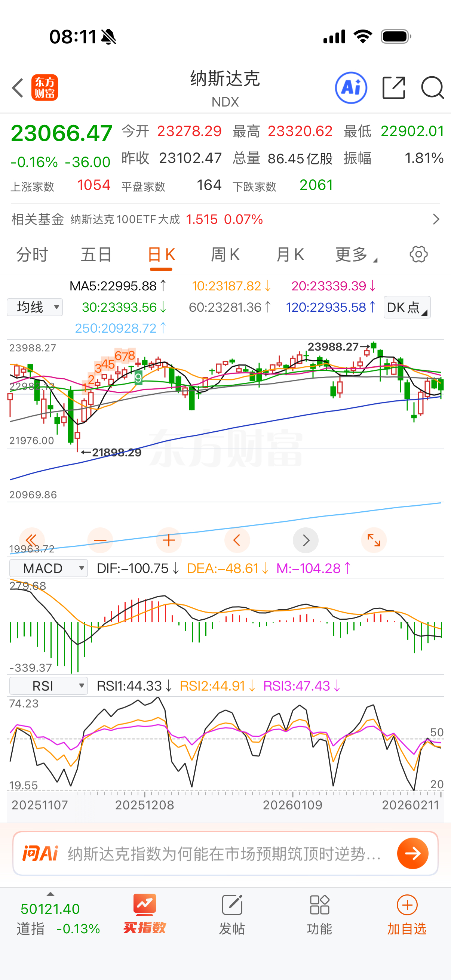Viewport: 451px width, 980px height.
Task: Tap 总量 86.45亿股 value
Action: point(300,158)
